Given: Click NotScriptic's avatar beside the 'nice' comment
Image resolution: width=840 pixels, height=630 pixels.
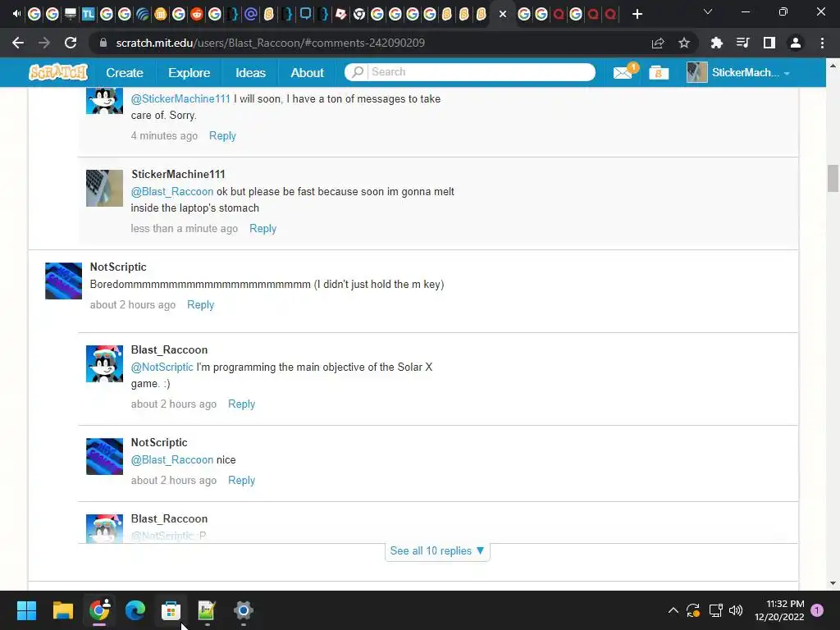Looking at the screenshot, I should click(104, 456).
